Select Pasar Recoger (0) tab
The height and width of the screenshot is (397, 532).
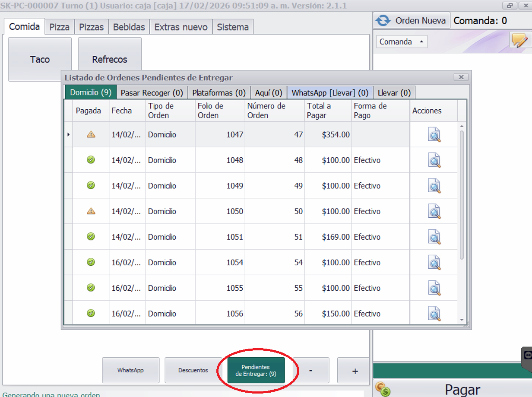152,93
